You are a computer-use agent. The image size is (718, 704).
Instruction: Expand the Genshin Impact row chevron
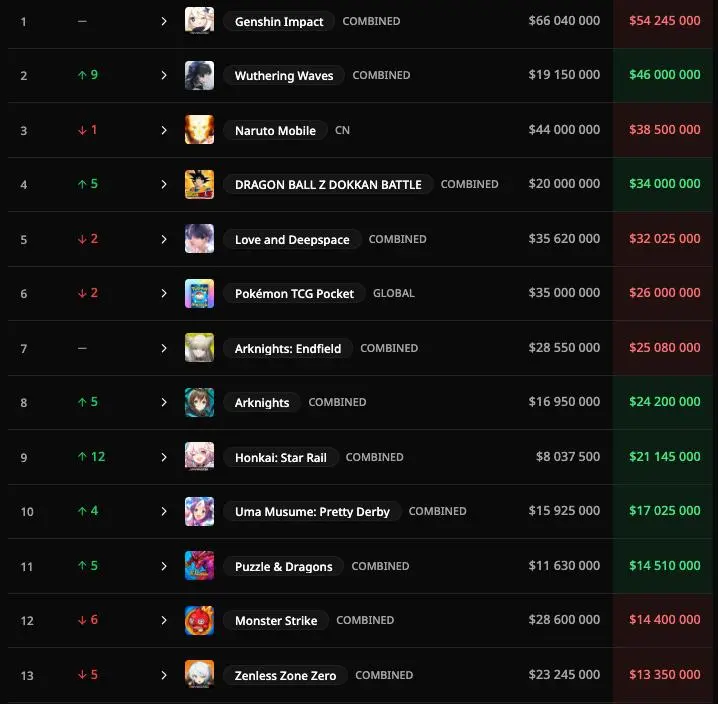coord(164,21)
